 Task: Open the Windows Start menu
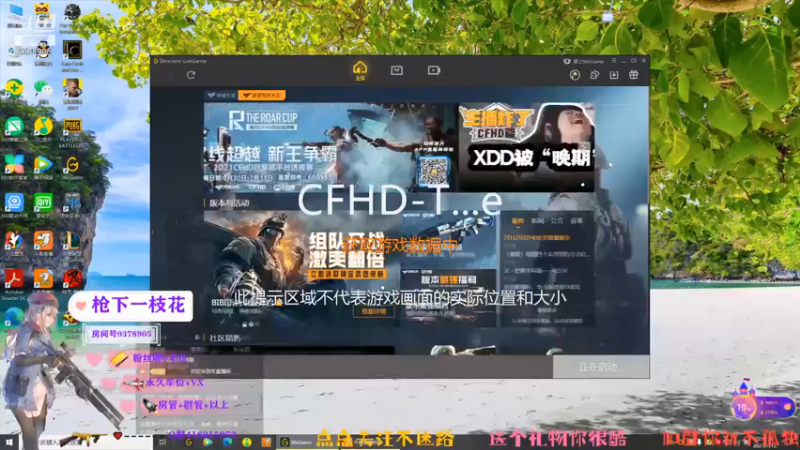coord(9,442)
